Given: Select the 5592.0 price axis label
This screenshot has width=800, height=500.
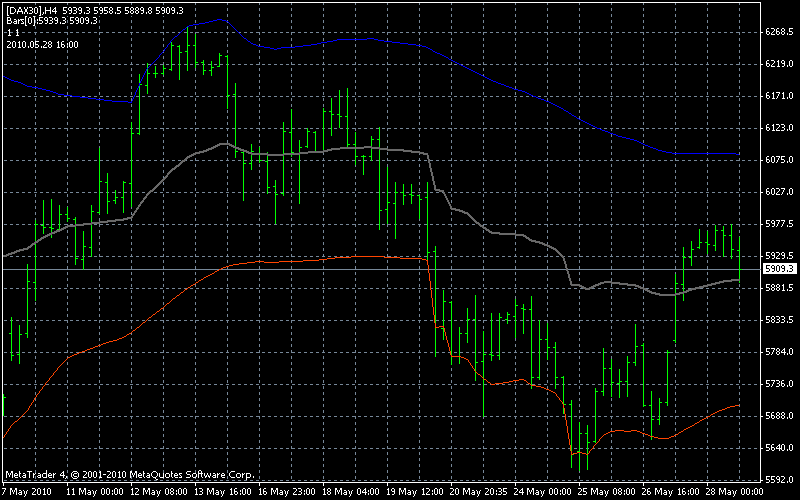Looking at the screenshot, I should click(x=780, y=480).
